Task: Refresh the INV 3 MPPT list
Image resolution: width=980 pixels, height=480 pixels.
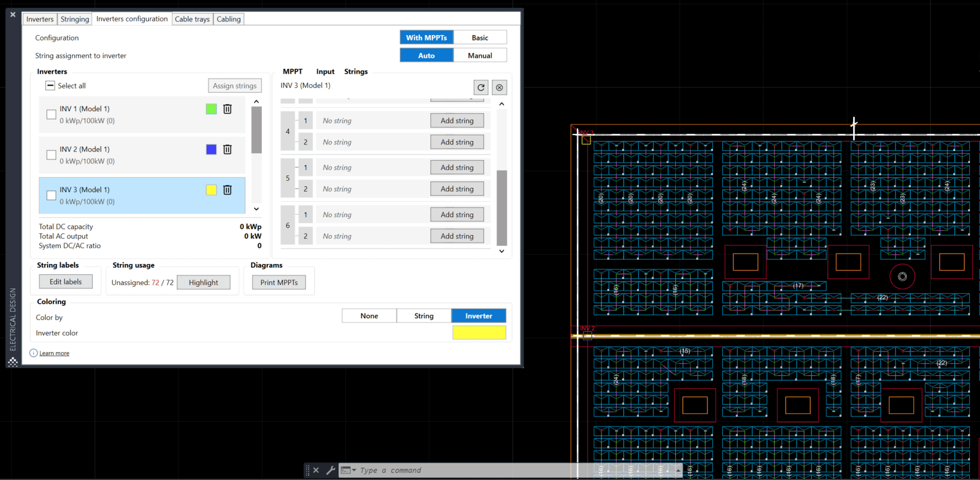Action: [481, 87]
